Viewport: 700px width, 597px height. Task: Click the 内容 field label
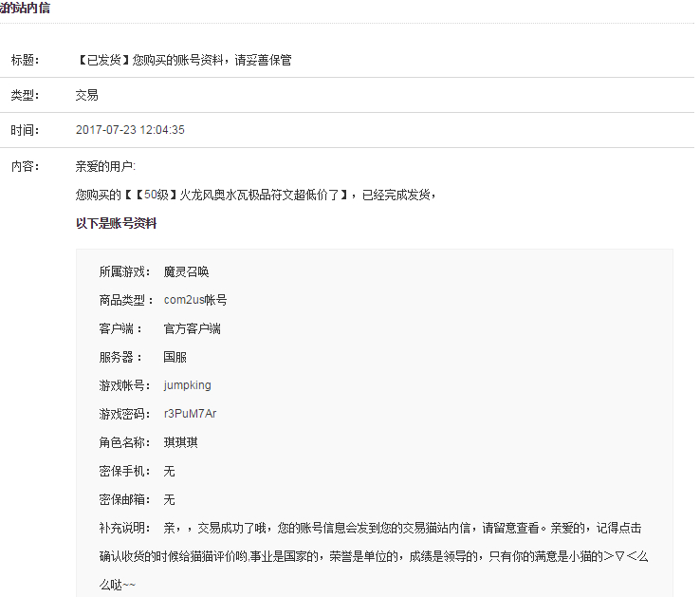(x=26, y=166)
